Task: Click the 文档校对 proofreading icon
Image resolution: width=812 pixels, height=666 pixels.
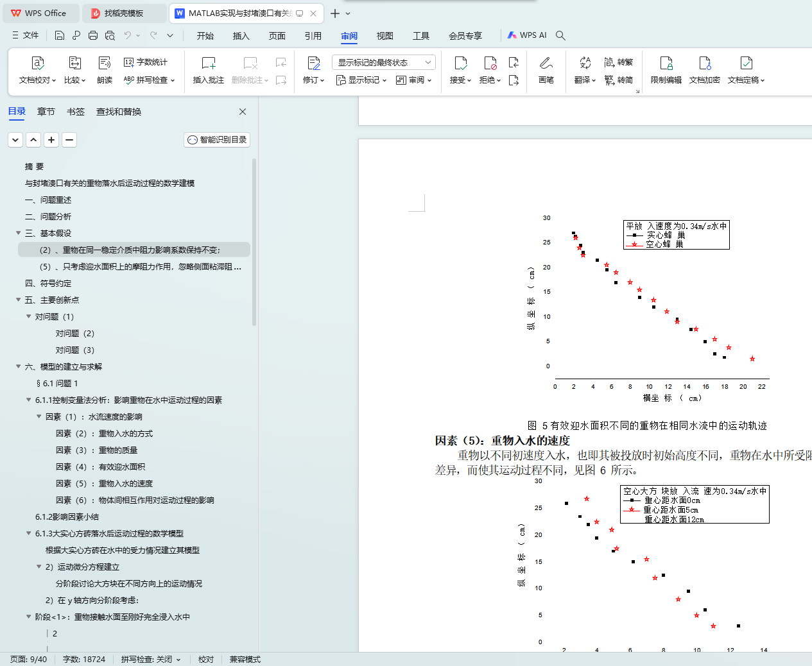Action: 38,63
